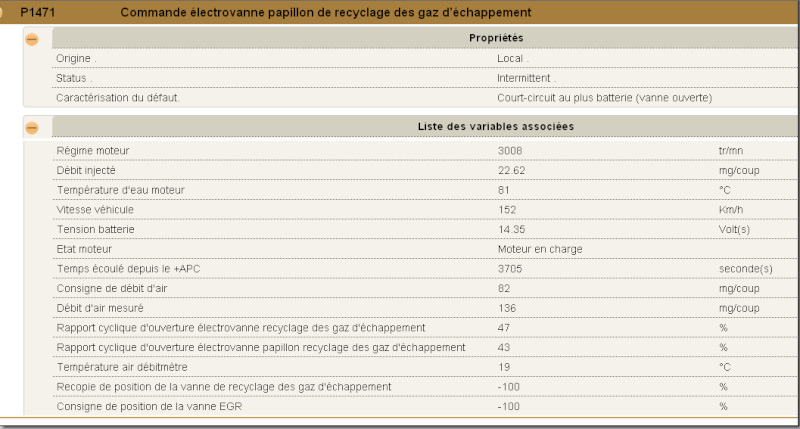Select Consigne de position de la vanne EGR
Viewport: 800px width, 429px height.
click(x=426, y=407)
